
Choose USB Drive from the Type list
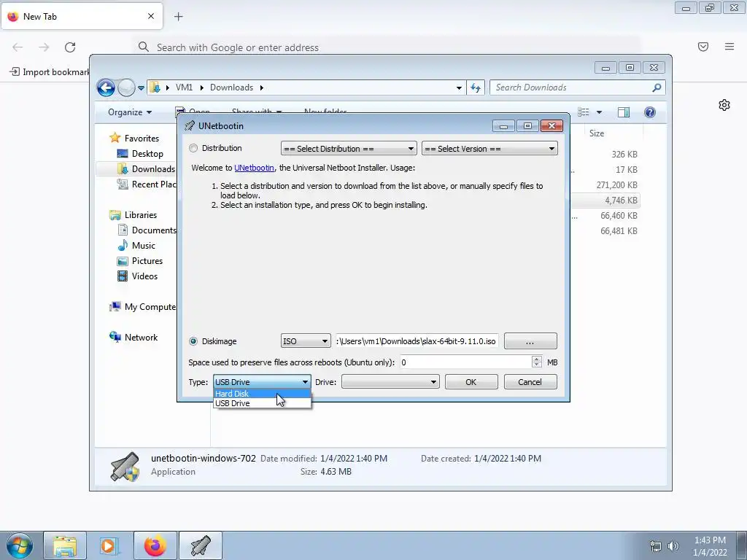pyautogui.click(x=262, y=403)
